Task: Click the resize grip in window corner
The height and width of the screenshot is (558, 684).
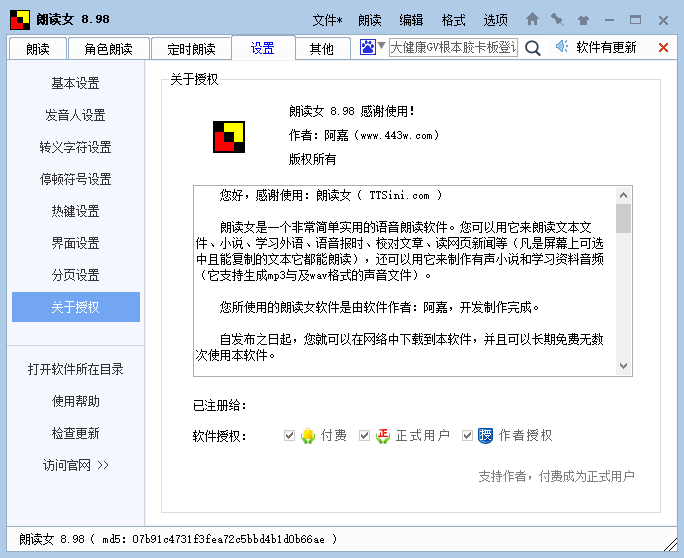Action: (670, 544)
